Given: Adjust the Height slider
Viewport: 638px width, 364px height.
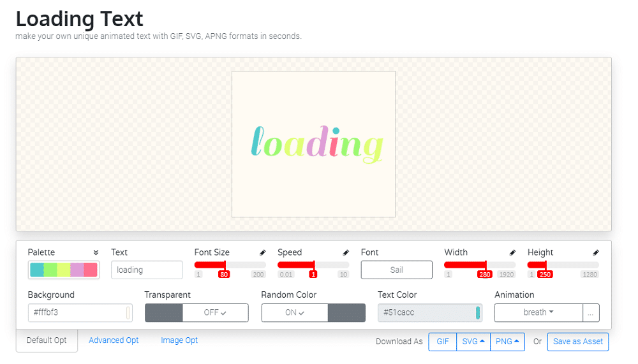Looking at the screenshot, I should pyautogui.click(x=563, y=265).
